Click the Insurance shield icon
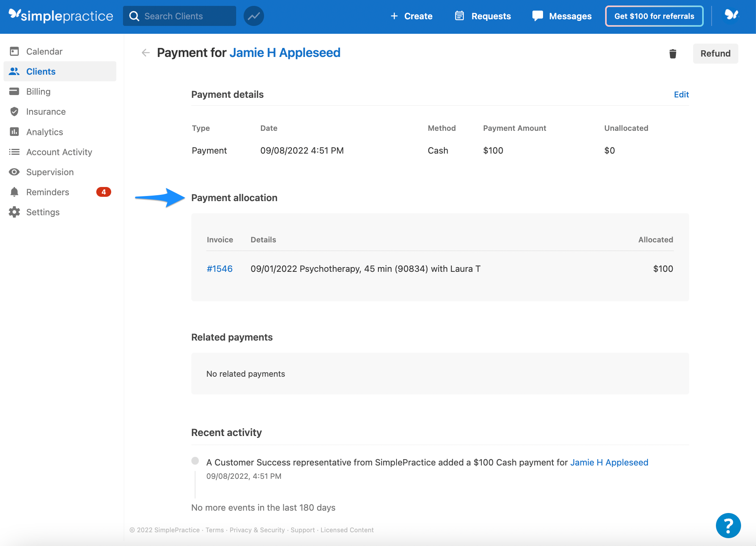The width and height of the screenshot is (756, 546). tap(14, 112)
